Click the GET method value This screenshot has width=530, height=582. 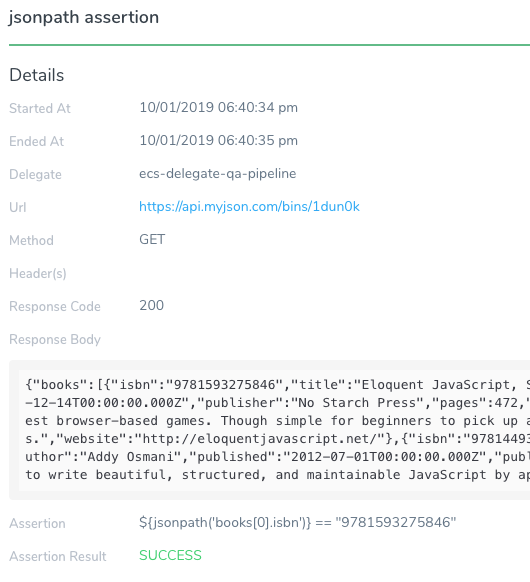152,239
